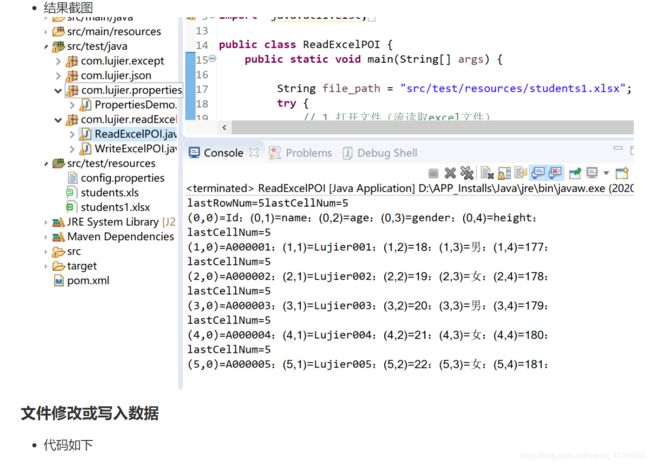Toggle the Word Wrap console icon
This screenshot has width=650, height=464.
click(521, 172)
